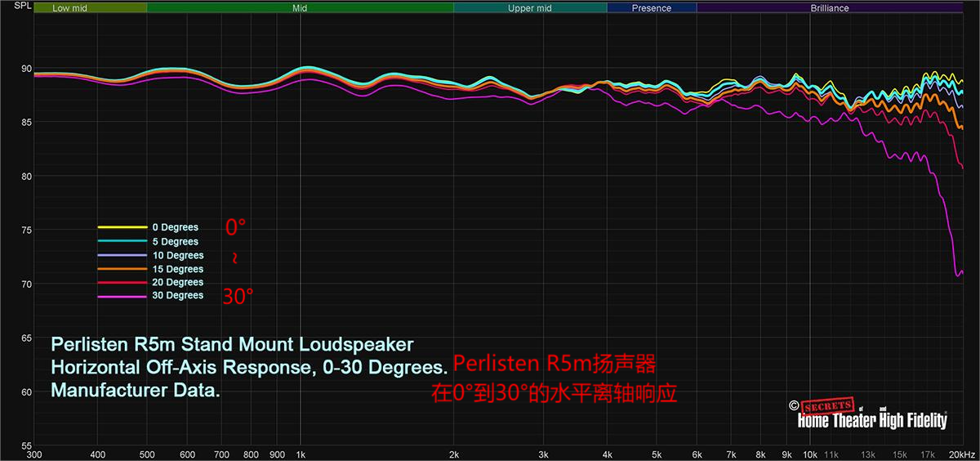Click the red Chinese Perlisten R5m annotation
The width and height of the screenshot is (980, 461).
[x=555, y=362]
